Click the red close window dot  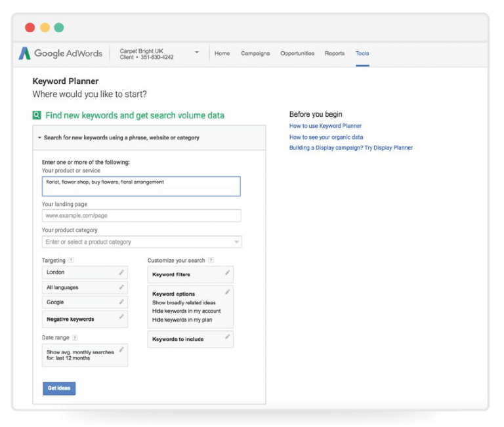point(30,28)
